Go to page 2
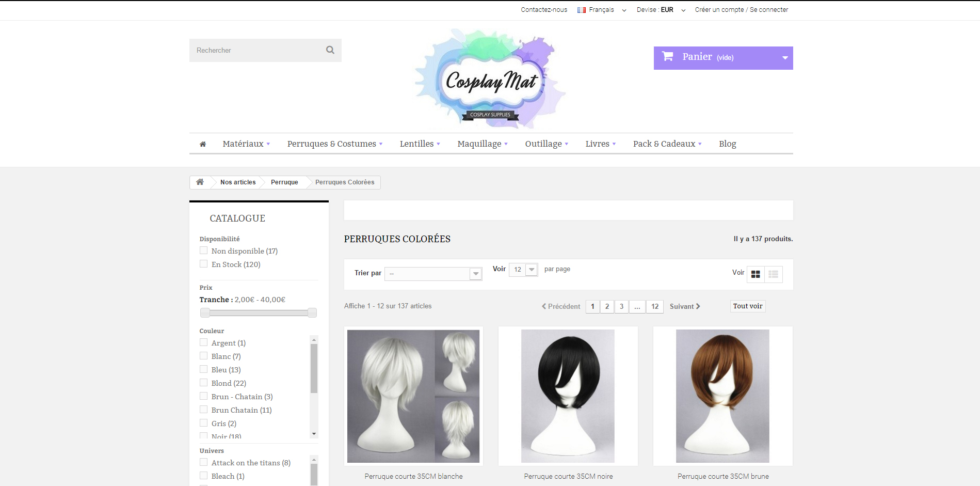 click(x=607, y=306)
